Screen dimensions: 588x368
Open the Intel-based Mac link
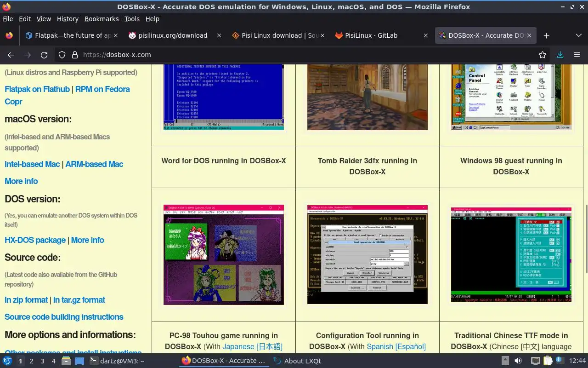32,164
